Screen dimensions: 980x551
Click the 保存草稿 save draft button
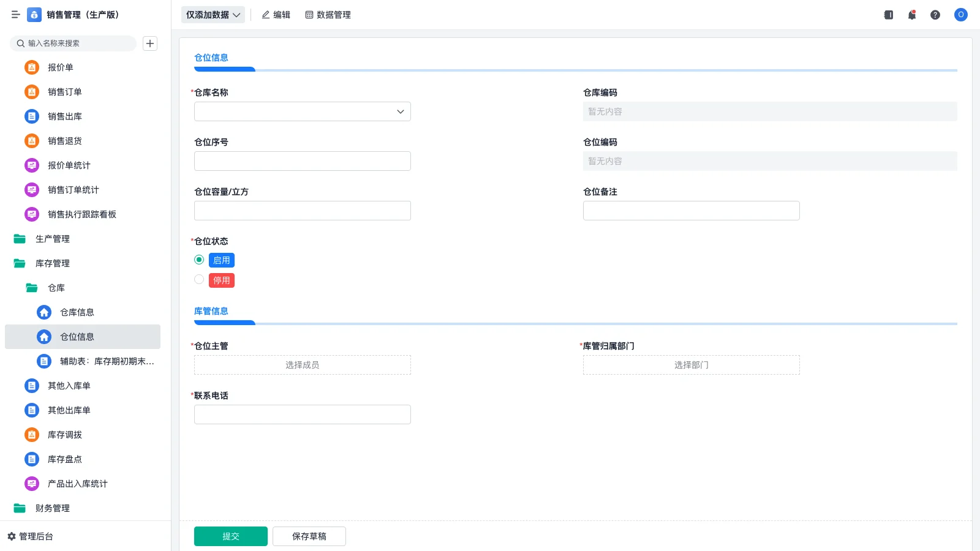309,536
